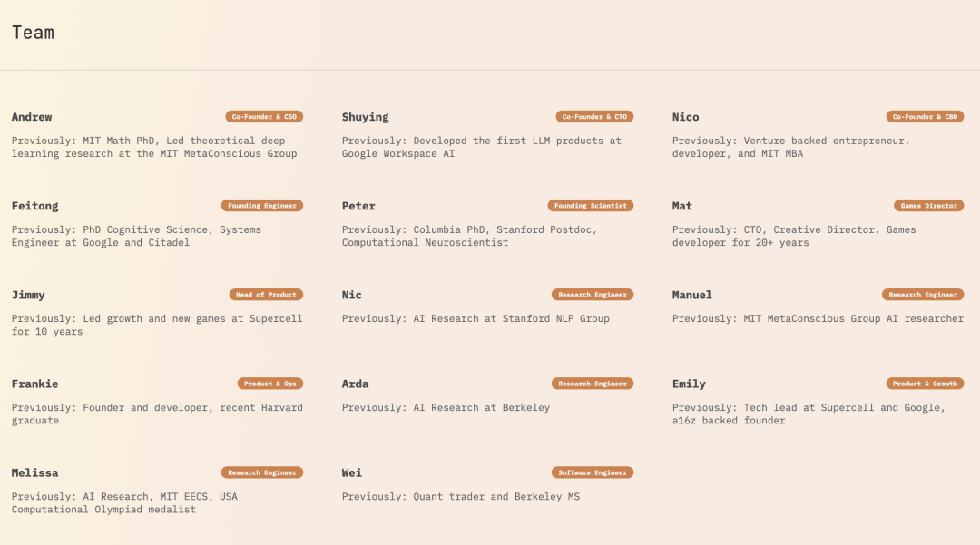Select the name Emily
The width and height of the screenshot is (980, 545).
tap(689, 384)
